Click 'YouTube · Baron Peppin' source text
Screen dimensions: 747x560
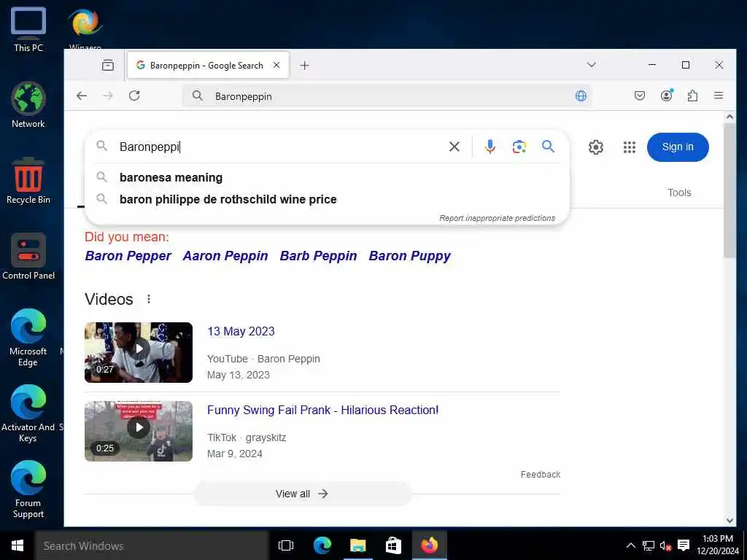263,359
